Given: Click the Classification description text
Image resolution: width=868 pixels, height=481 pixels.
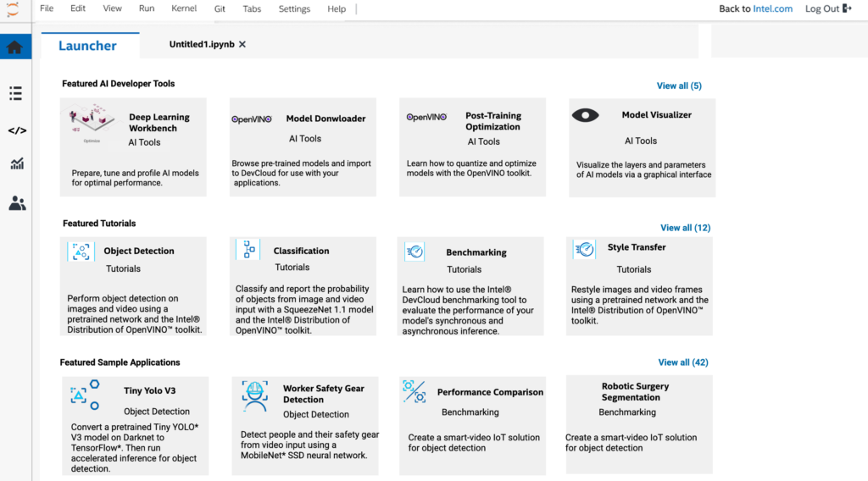Looking at the screenshot, I should tap(304, 310).
